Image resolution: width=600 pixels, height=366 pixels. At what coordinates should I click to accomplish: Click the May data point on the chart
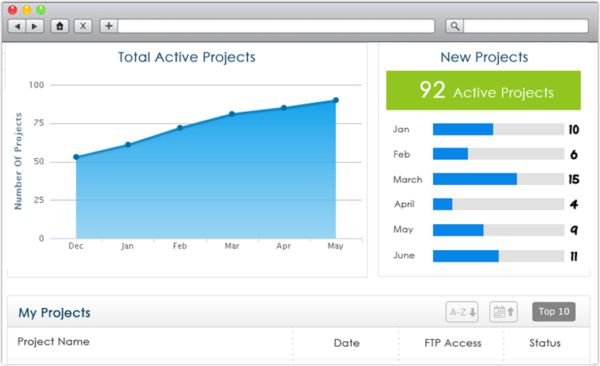[x=336, y=100]
